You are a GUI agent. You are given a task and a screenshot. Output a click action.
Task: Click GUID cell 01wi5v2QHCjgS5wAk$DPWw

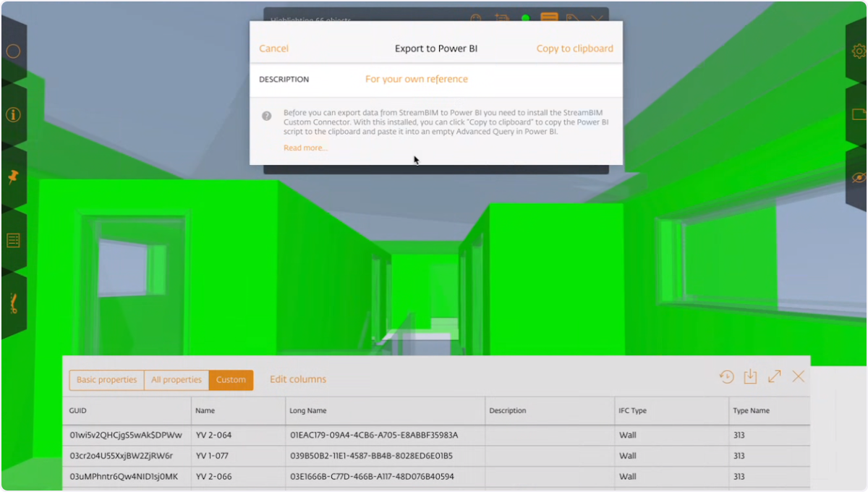126,436
